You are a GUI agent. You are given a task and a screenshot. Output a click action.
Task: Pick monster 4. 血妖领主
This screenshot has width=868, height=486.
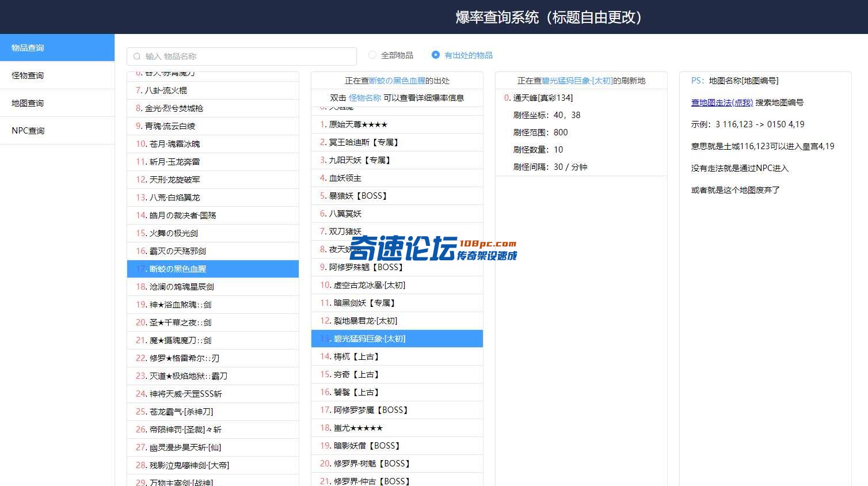pyautogui.click(x=397, y=178)
